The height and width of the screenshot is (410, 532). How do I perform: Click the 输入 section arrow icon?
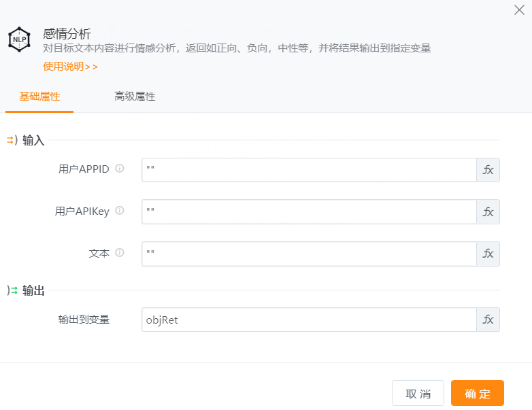[12, 140]
